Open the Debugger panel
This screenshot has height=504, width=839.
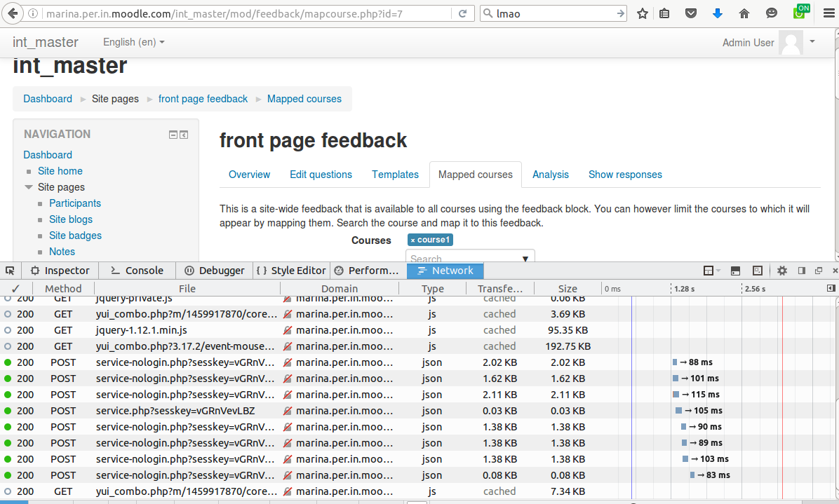click(215, 271)
